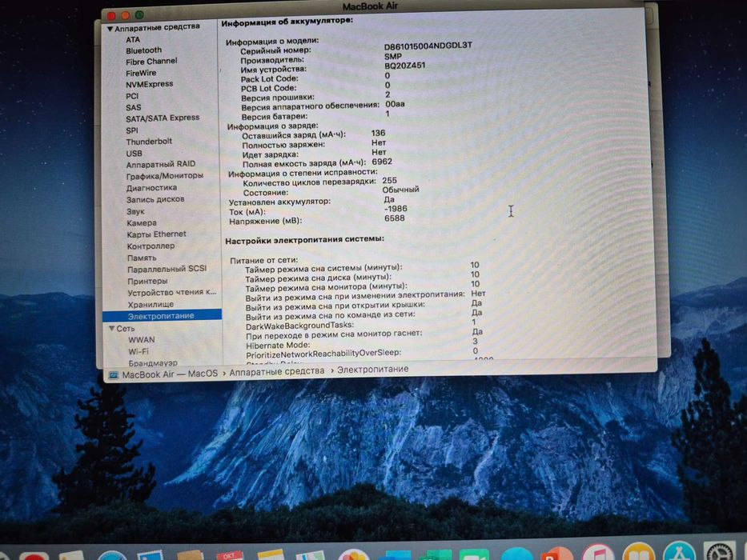Click serial number D861015004NDGDL3T
The height and width of the screenshot is (560, 747).
click(428, 46)
